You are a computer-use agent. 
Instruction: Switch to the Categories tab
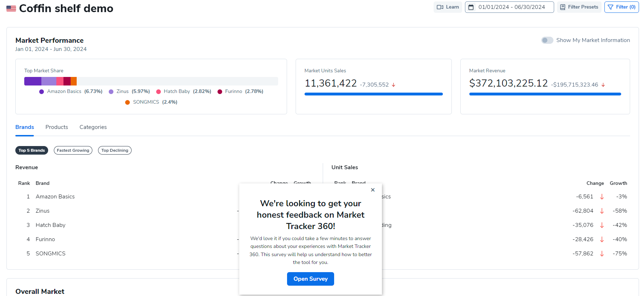click(x=93, y=127)
